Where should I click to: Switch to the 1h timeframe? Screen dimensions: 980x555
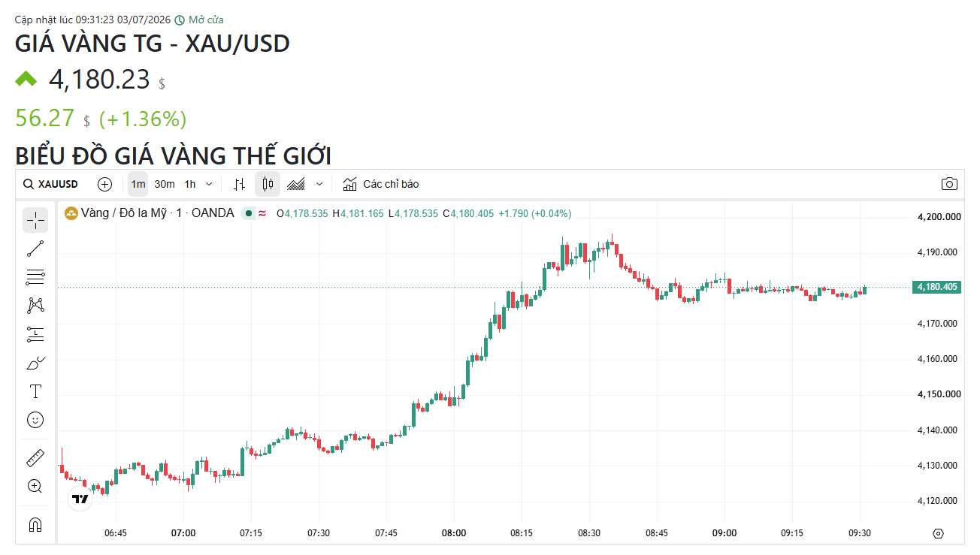point(190,184)
